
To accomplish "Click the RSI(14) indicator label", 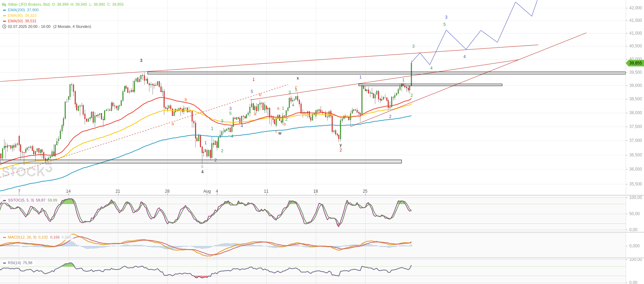I will coord(15,263).
